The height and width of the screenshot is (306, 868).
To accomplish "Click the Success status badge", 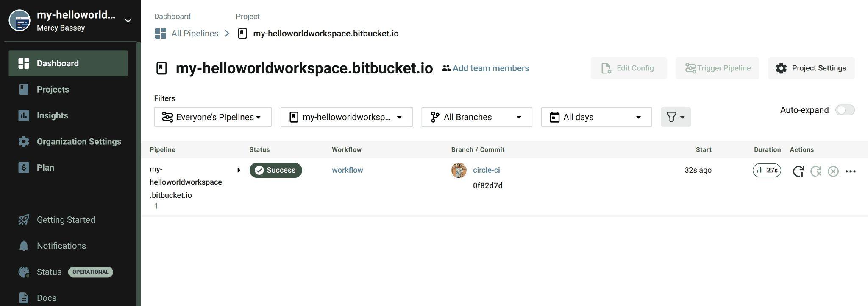I will click(x=275, y=170).
